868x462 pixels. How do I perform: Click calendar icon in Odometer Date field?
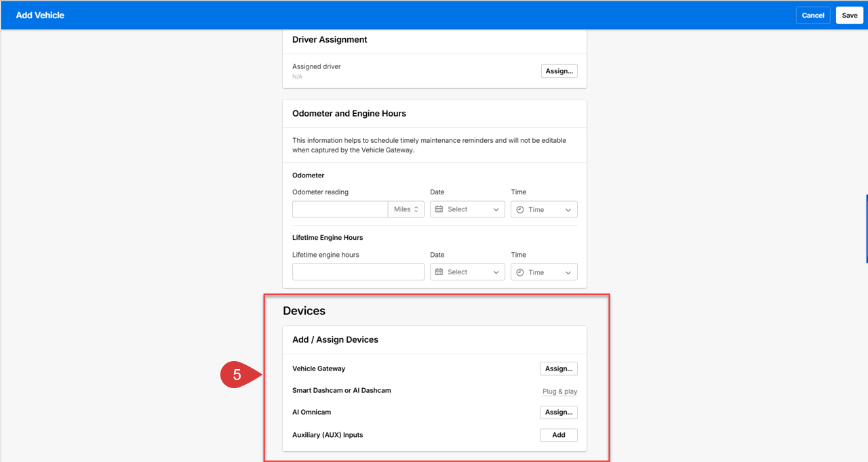click(439, 209)
